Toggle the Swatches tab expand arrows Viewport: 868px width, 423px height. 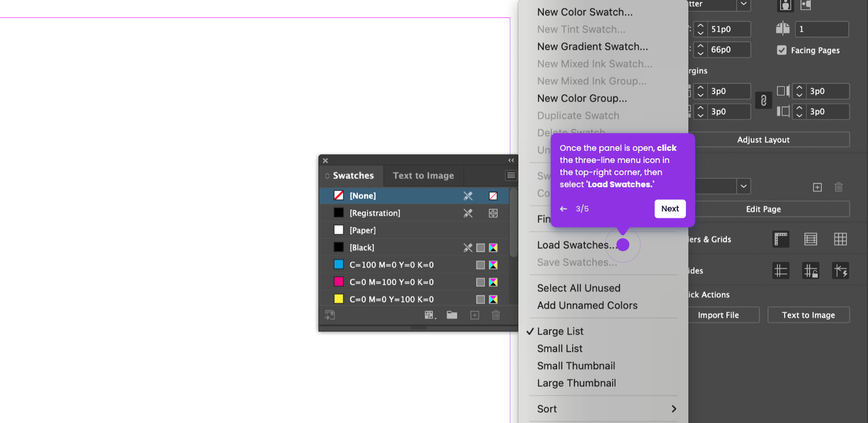327,176
